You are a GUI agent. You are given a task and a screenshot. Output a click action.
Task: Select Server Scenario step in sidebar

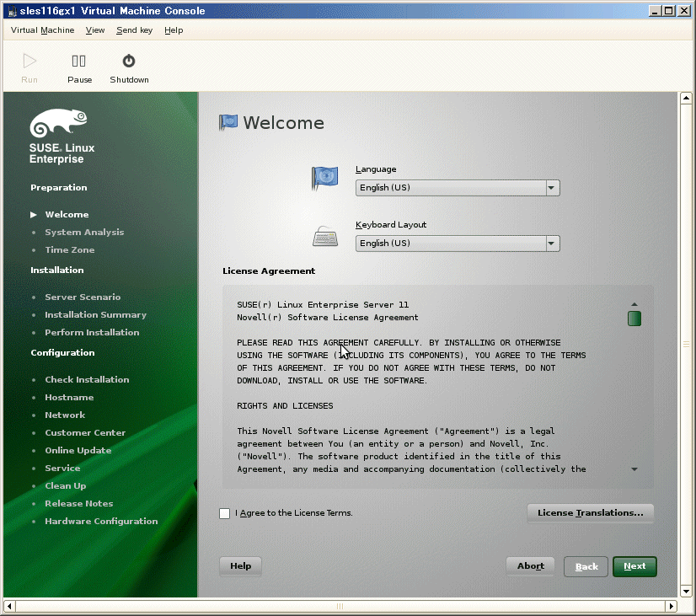pos(83,297)
